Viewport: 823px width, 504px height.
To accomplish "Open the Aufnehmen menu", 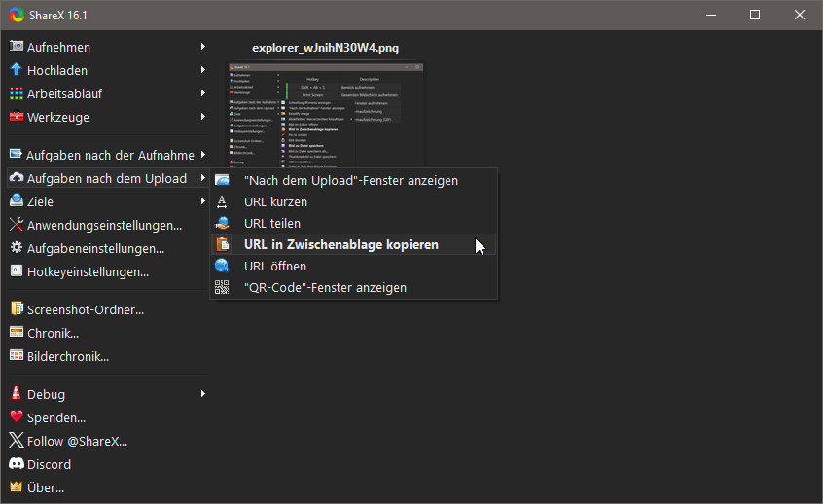I will [x=108, y=47].
